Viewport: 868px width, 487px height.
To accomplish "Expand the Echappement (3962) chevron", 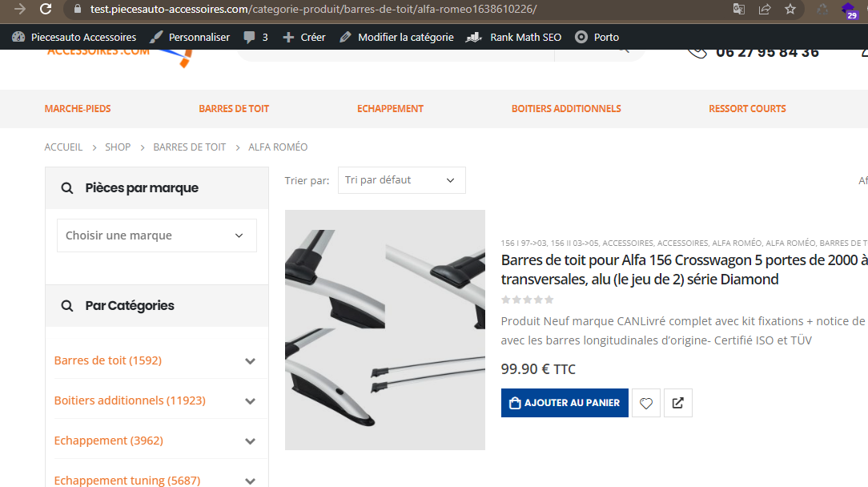I will click(x=250, y=441).
